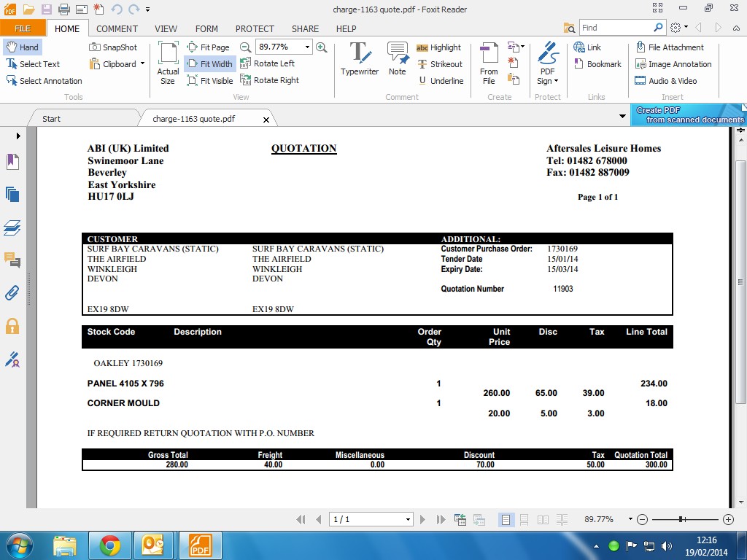Image resolution: width=747 pixels, height=560 pixels.
Task: Click the File Attachment button
Action: 670,47
